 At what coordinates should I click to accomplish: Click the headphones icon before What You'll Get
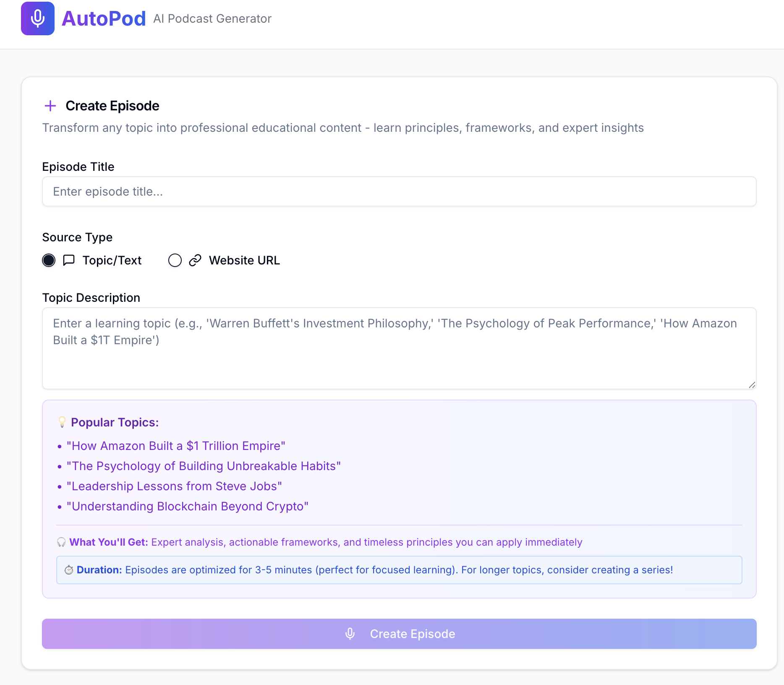[x=61, y=542]
